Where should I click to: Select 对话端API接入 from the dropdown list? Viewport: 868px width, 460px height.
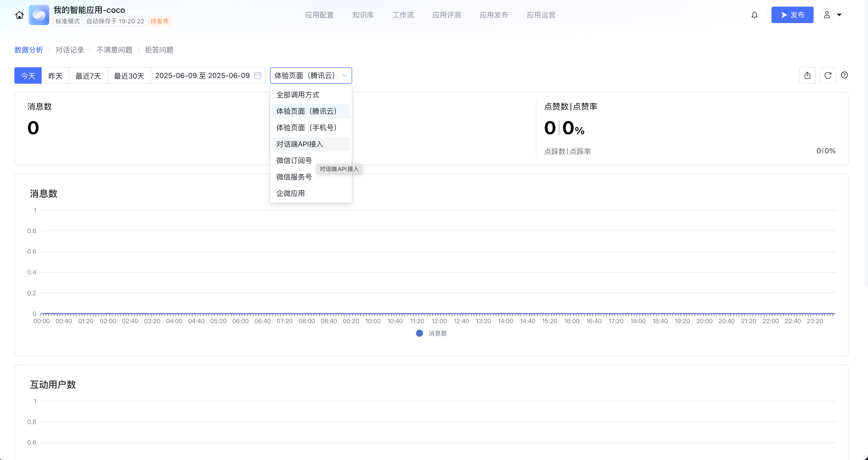(x=300, y=144)
